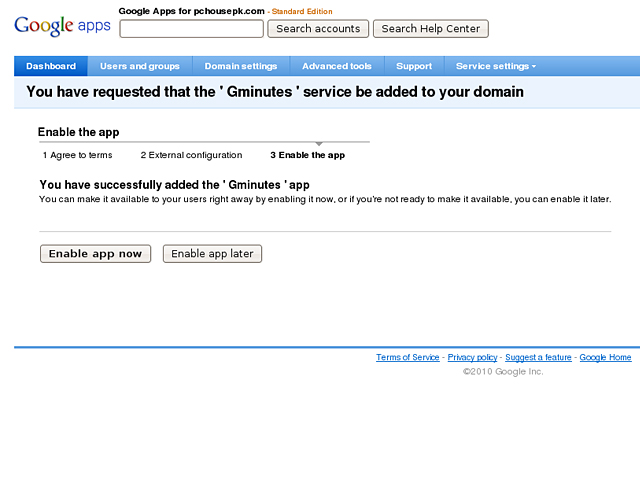Screen dimensions: 640x480
Task: Go to the Advanced tools tab
Action: pyautogui.click(x=337, y=66)
